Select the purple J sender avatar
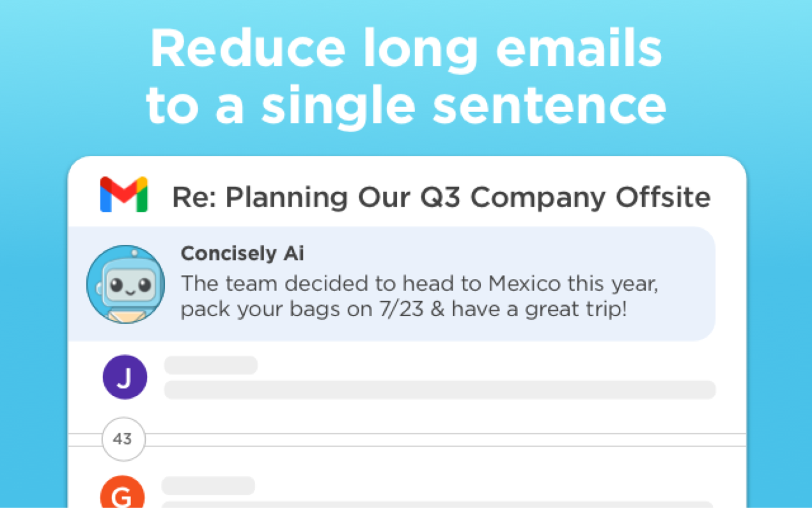 (x=125, y=377)
